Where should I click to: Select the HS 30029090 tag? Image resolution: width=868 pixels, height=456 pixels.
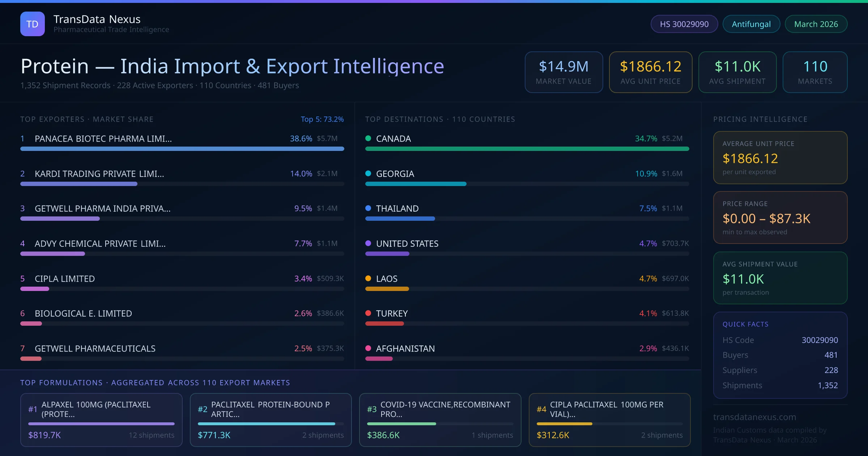pos(684,24)
